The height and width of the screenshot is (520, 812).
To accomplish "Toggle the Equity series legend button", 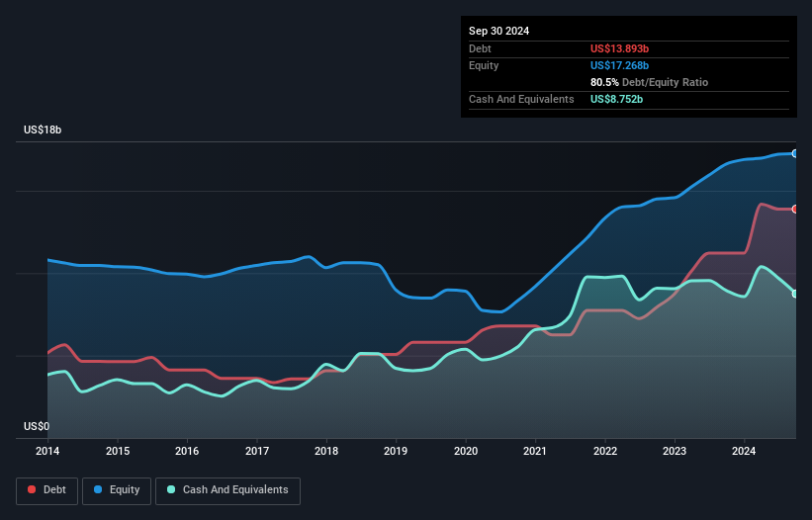I will 117,490.
